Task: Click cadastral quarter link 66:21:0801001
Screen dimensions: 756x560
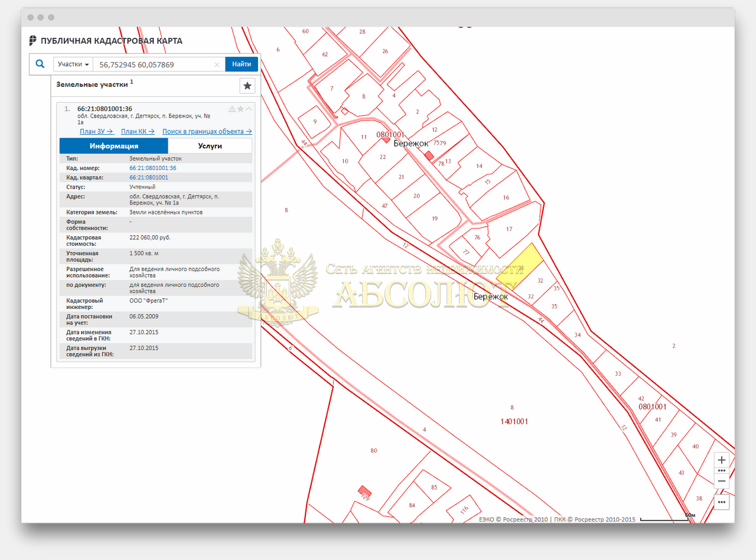Action: pyautogui.click(x=149, y=177)
